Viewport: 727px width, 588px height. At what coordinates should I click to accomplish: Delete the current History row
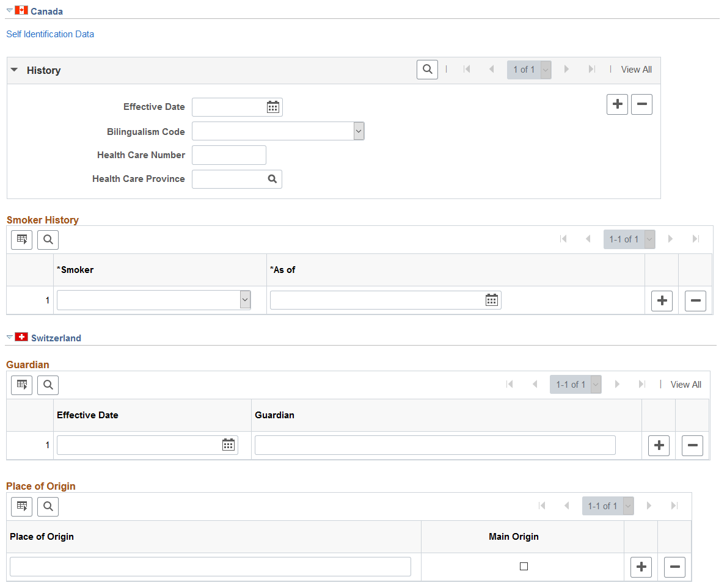coord(641,104)
